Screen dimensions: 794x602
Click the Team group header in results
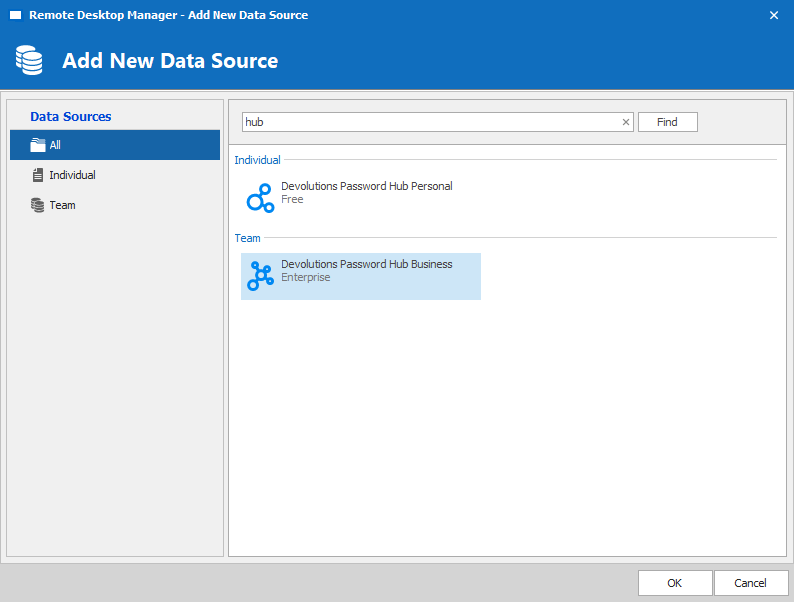pos(247,238)
